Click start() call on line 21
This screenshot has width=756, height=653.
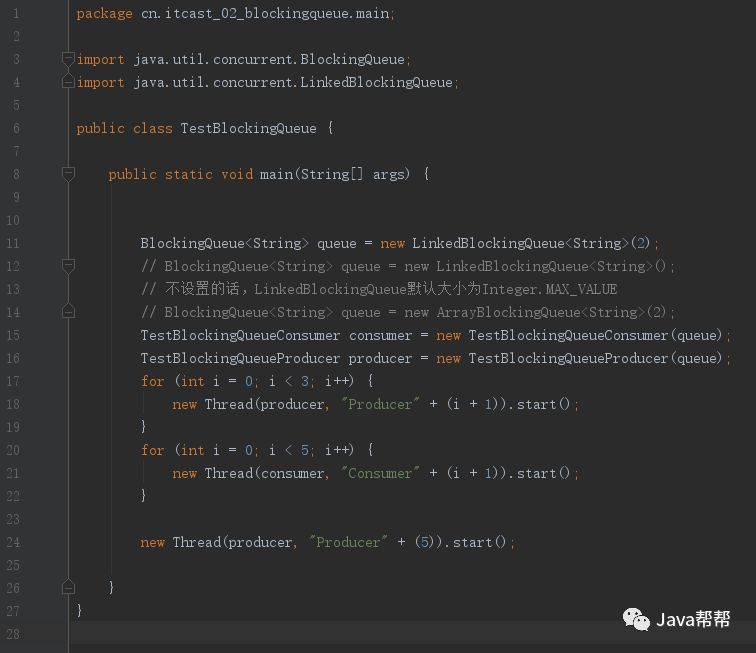pyautogui.click(x=543, y=473)
